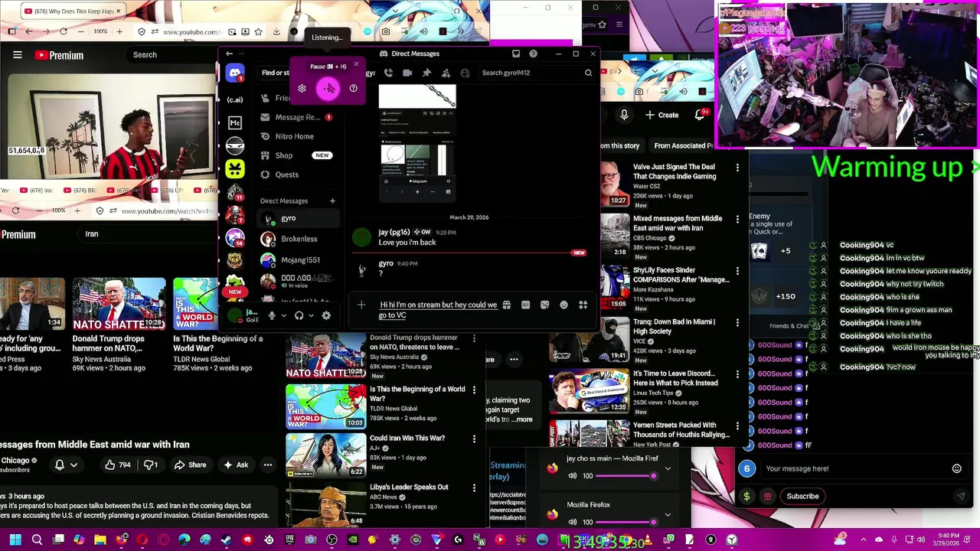The width and height of the screenshot is (980, 551).
Task: Mute microphone in Discord user panel
Action: coord(272,315)
